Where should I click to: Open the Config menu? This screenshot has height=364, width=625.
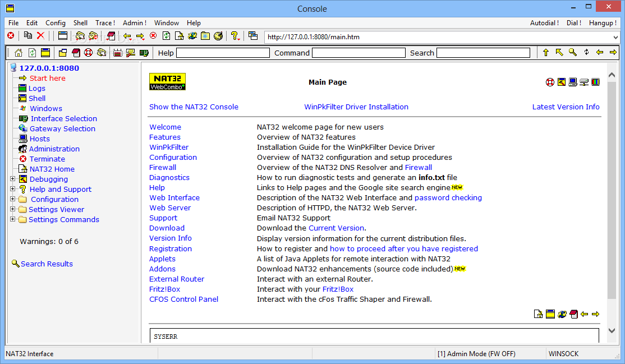click(x=56, y=23)
